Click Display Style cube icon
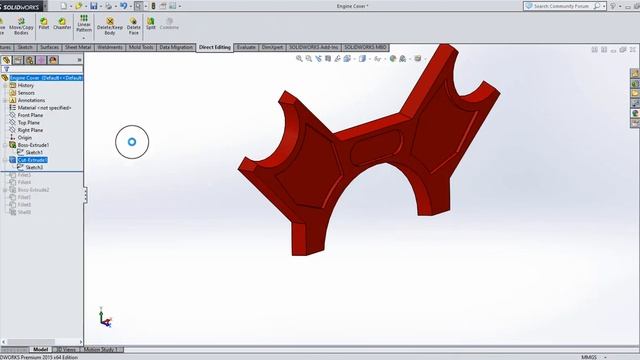Screen dimensions: 640x360 pos(362,59)
